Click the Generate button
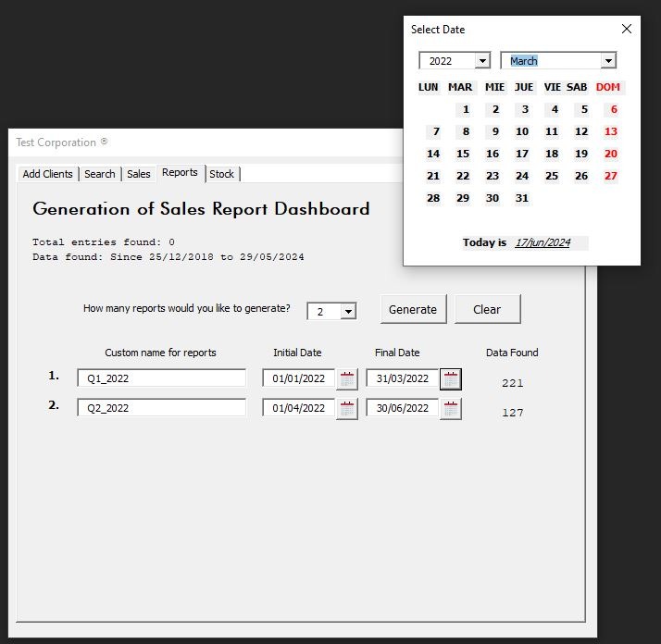661x644 pixels. (413, 309)
